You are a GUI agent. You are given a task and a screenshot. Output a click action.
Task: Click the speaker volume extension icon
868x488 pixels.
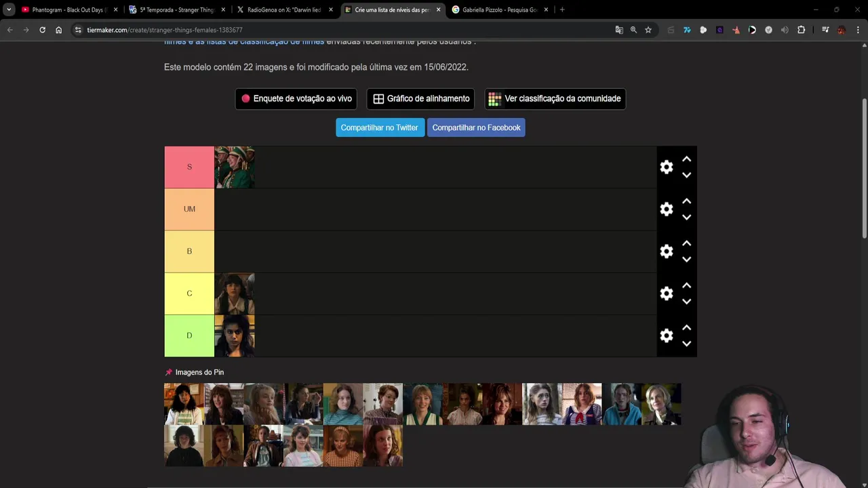tap(785, 30)
